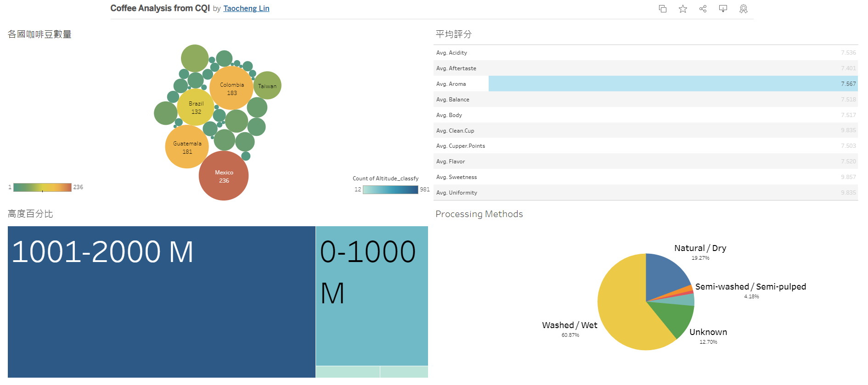This screenshot has height=385, width=868.
Task: Click the Brazil 132 bubble
Action: (x=196, y=107)
